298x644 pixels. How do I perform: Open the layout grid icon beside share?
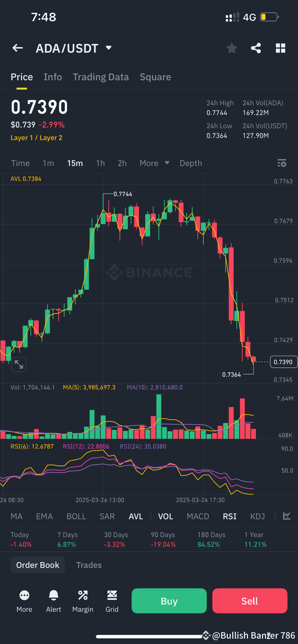click(280, 48)
